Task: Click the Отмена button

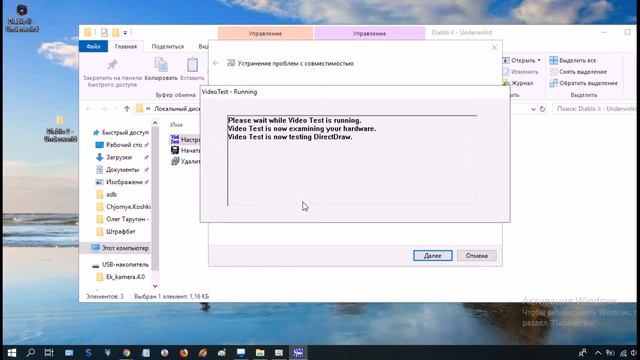Action: pyautogui.click(x=477, y=256)
